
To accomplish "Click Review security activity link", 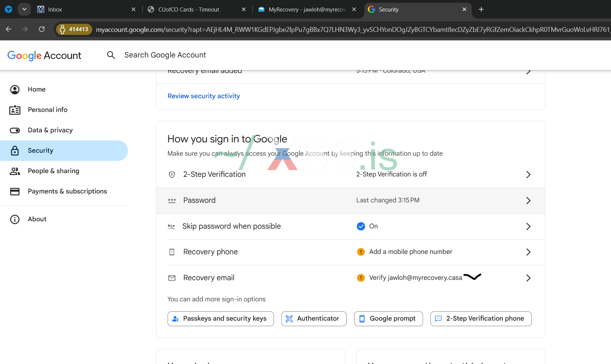I will pos(204,96).
